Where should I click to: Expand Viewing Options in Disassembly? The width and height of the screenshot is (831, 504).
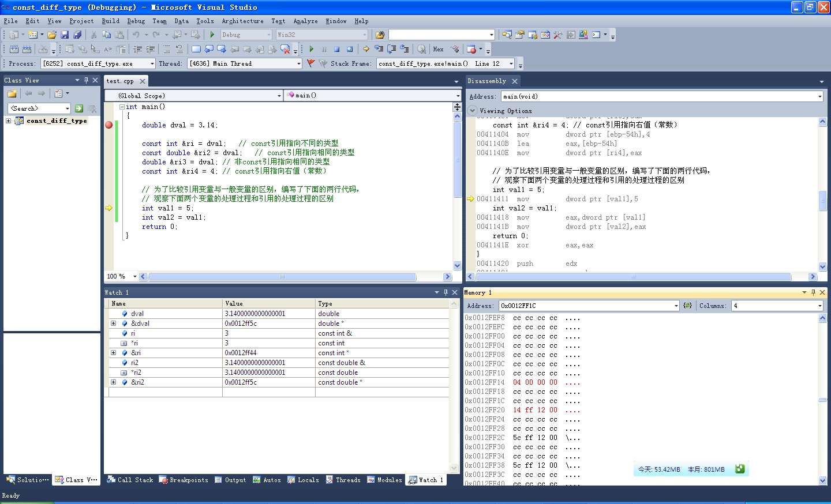tap(473, 111)
